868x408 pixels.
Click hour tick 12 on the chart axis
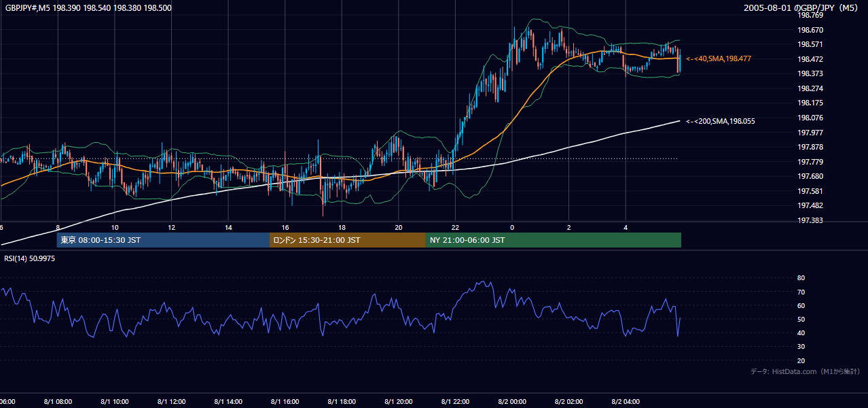pos(171,228)
